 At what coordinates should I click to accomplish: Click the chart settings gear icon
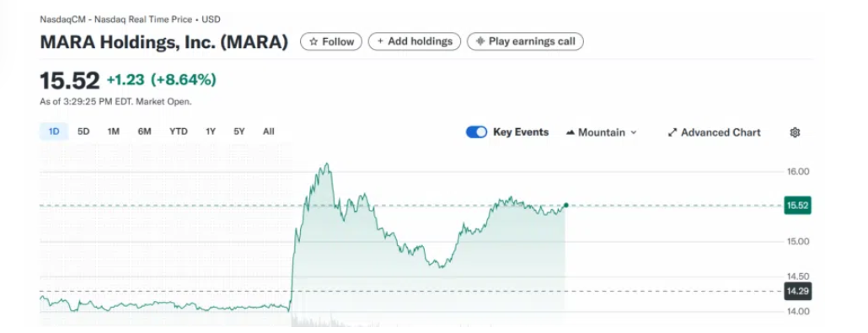click(x=795, y=132)
